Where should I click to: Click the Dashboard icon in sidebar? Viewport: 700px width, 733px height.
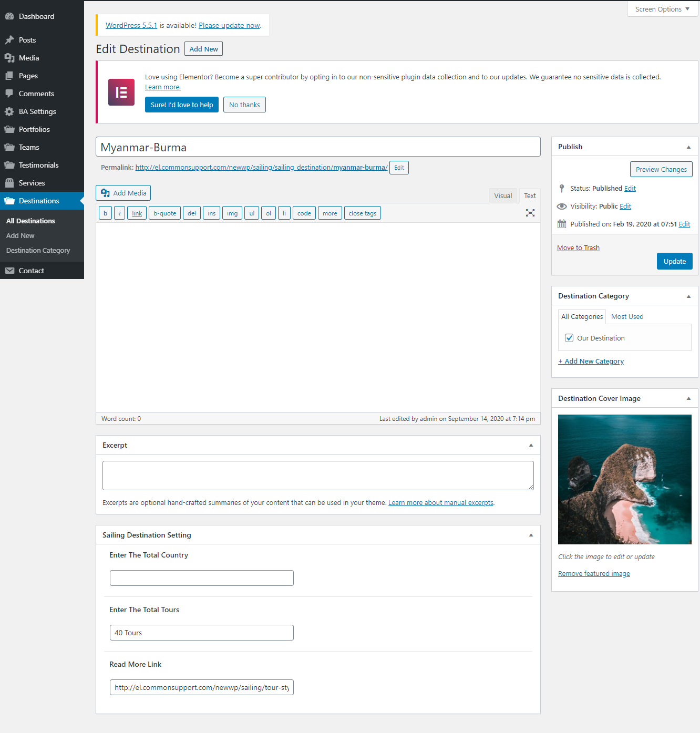click(9, 16)
